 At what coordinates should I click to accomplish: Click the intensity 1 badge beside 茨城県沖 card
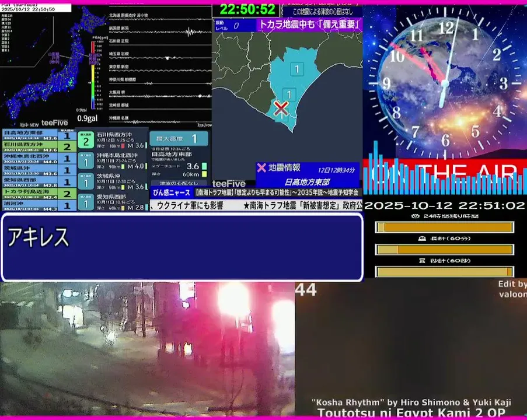point(86,182)
